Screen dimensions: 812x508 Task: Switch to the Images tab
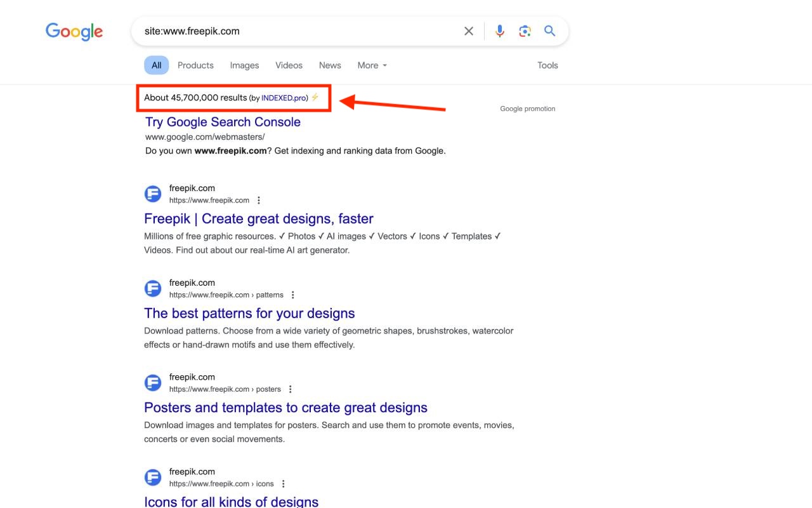tap(244, 65)
